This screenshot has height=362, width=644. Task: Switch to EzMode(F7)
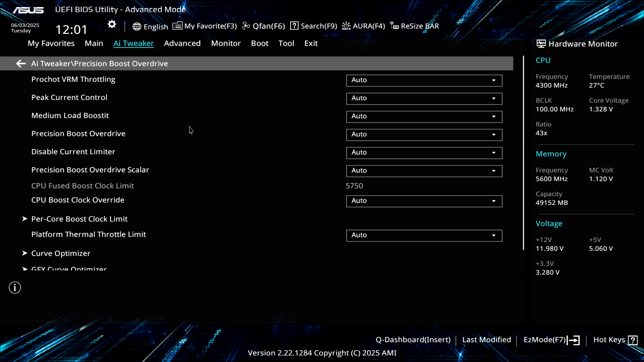(551, 340)
